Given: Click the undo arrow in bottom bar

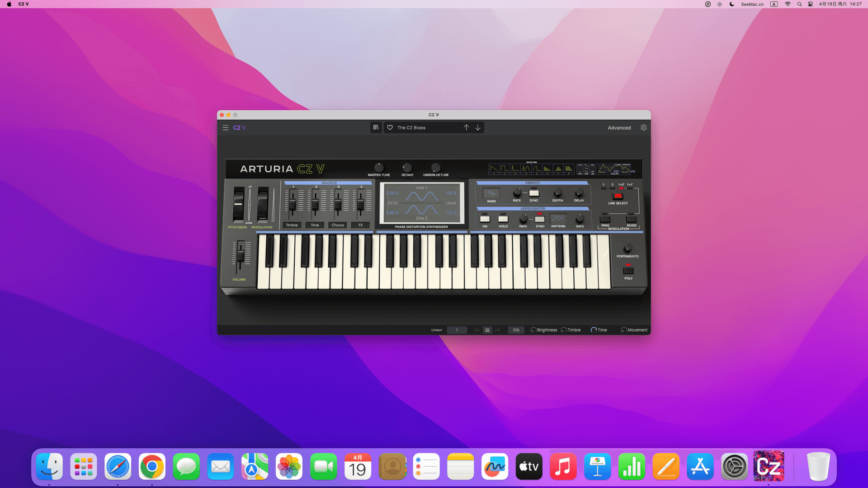Looking at the screenshot, I should click(477, 330).
